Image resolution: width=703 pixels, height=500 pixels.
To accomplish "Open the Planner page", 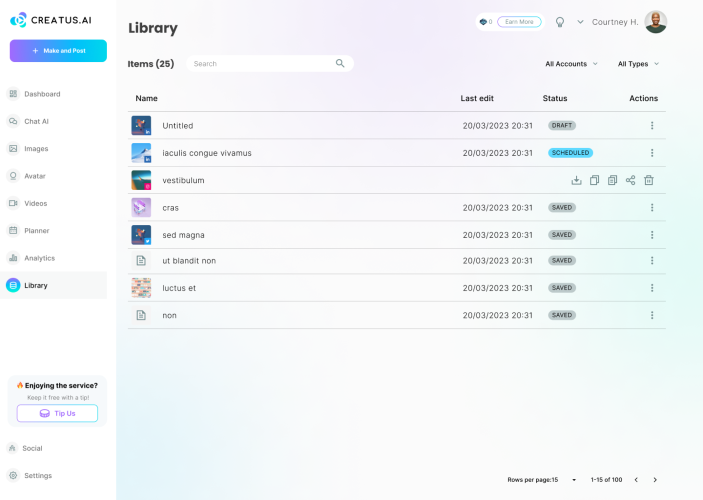I will point(36,230).
